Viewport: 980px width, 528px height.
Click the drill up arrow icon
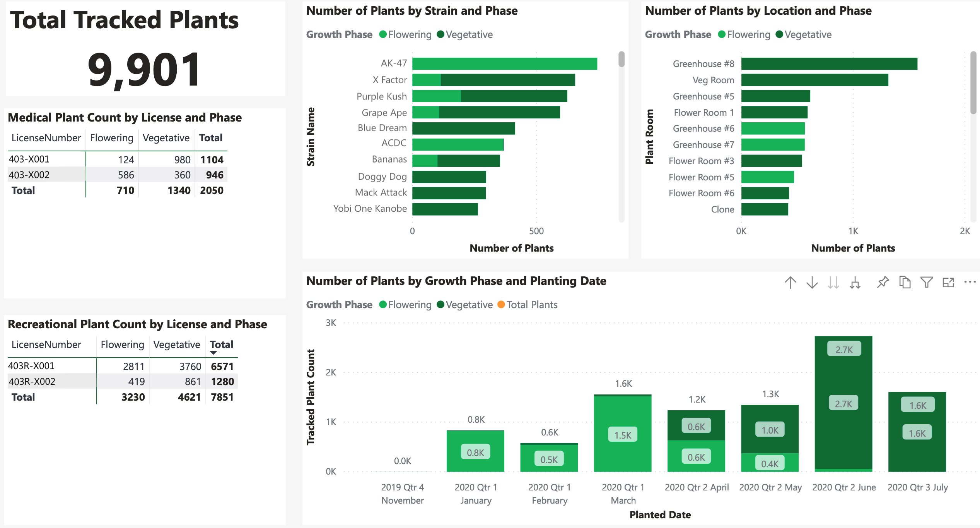[790, 283]
